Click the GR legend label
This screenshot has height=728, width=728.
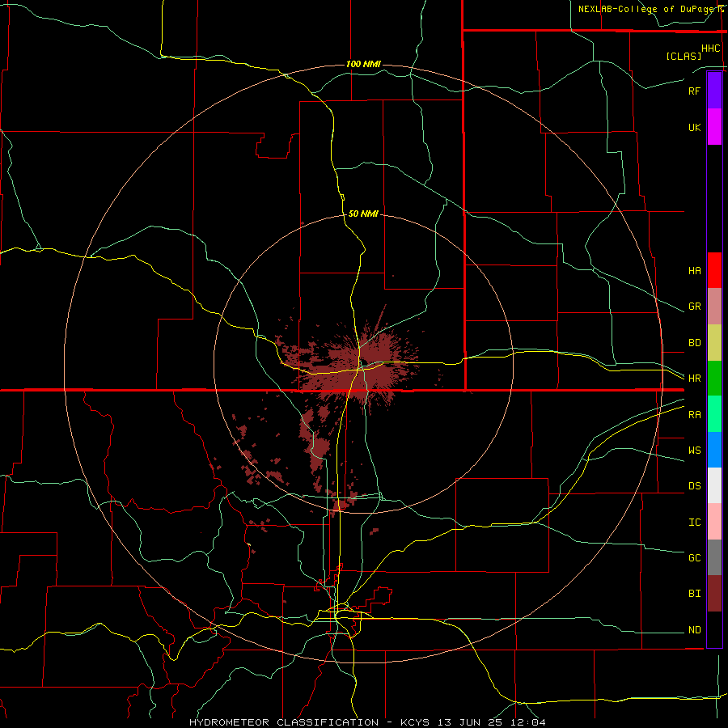694,307
